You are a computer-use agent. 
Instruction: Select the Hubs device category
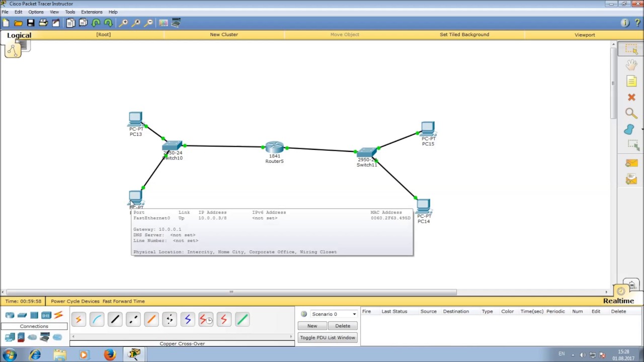(34, 315)
